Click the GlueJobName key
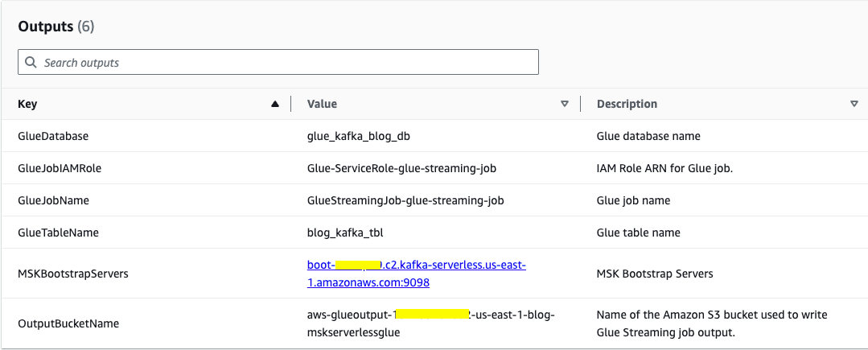868x350 pixels. click(x=54, y=200)
